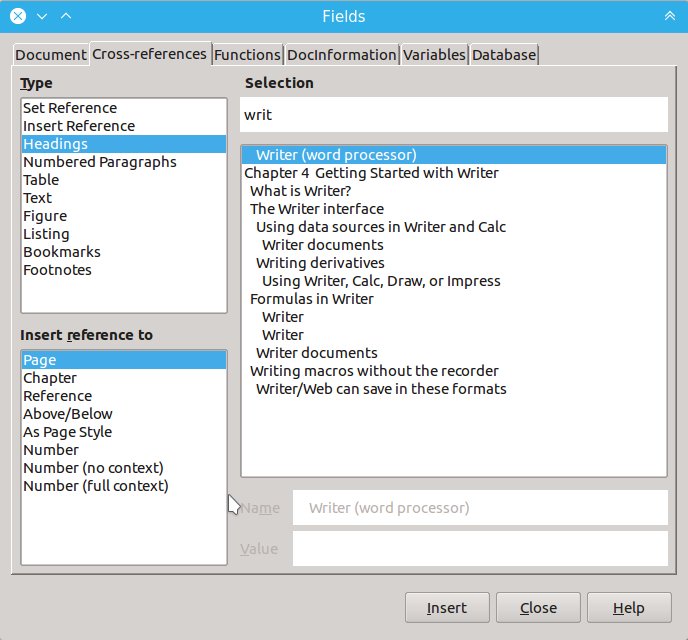
Task: Switch to the Document tab
Action: tap(50, 55)
